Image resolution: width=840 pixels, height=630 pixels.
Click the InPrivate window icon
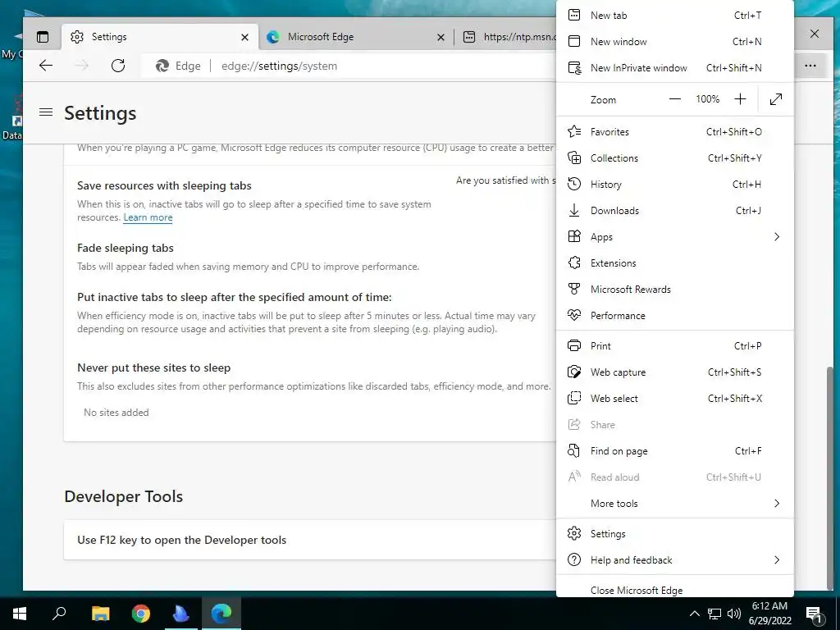[x=574, y=68]
